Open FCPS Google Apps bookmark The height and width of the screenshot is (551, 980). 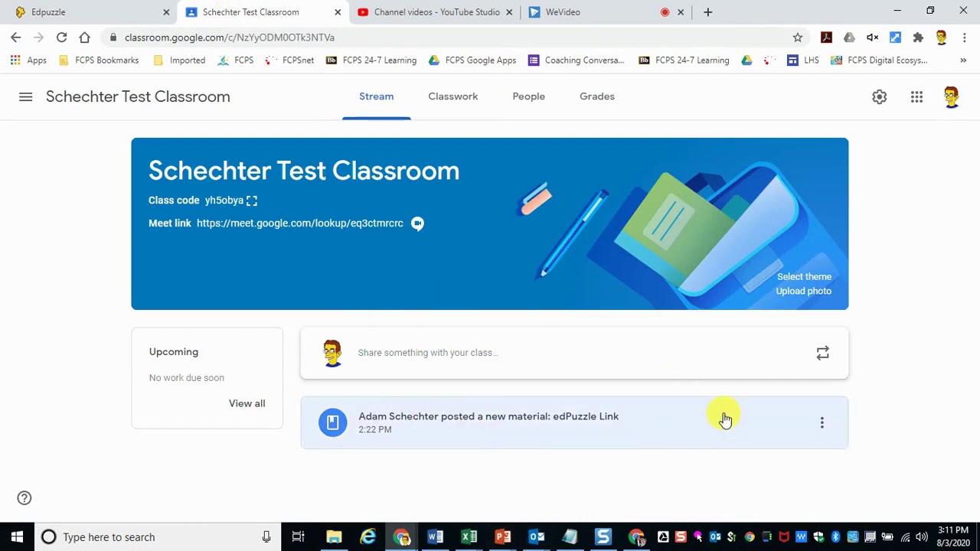point(472,60)
